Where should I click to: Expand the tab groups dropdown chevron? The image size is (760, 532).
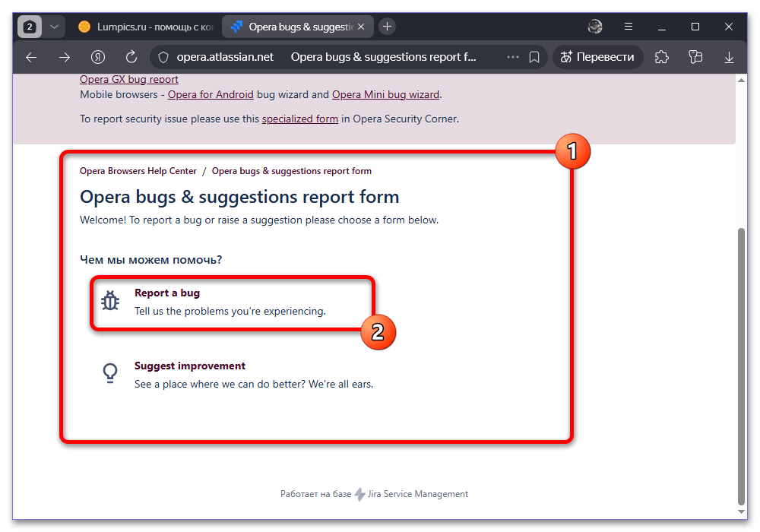(x=54, y=27)
